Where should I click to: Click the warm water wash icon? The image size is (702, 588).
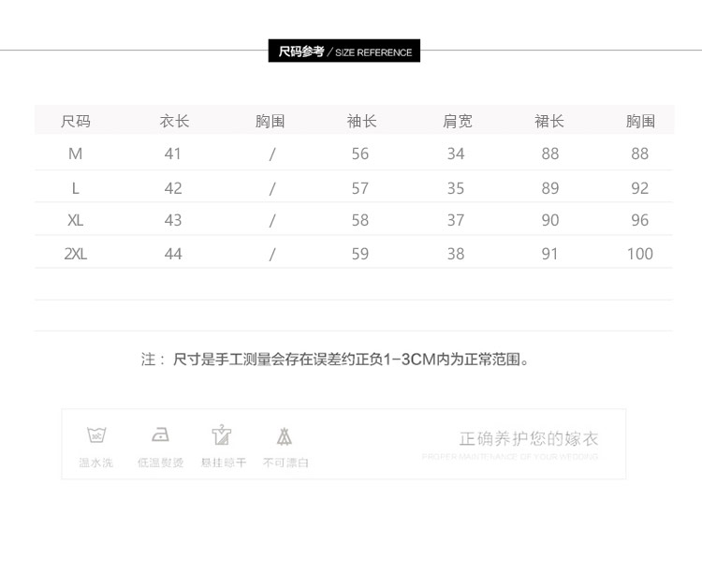96,434
